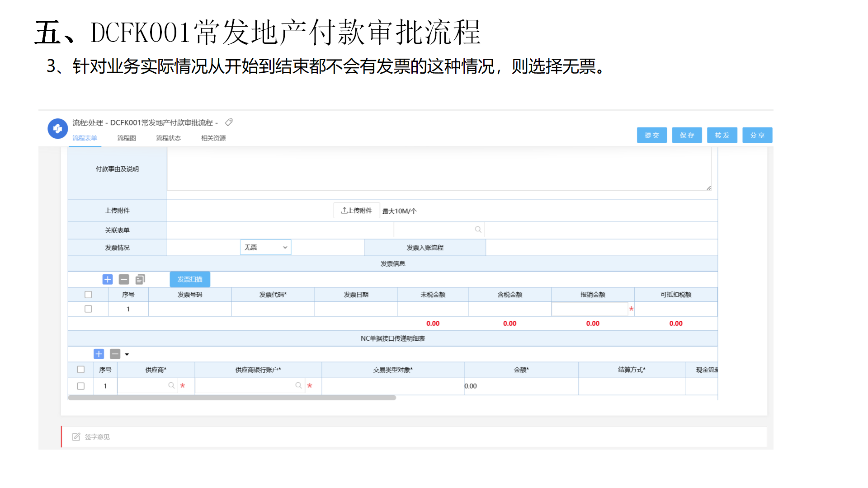868x488 pixels.
Task: Click the supplier bank account search icon
Action: [x=298, y=385]
